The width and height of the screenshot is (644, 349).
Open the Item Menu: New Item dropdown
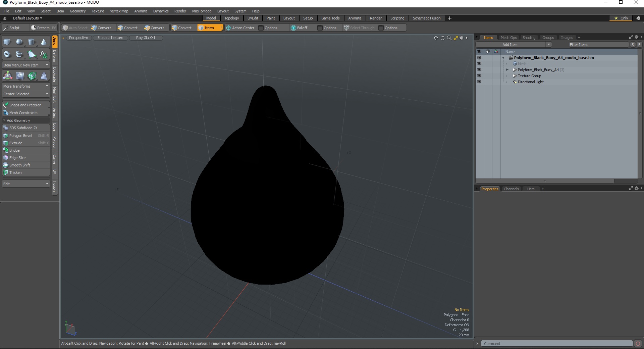tap(26, 65)
